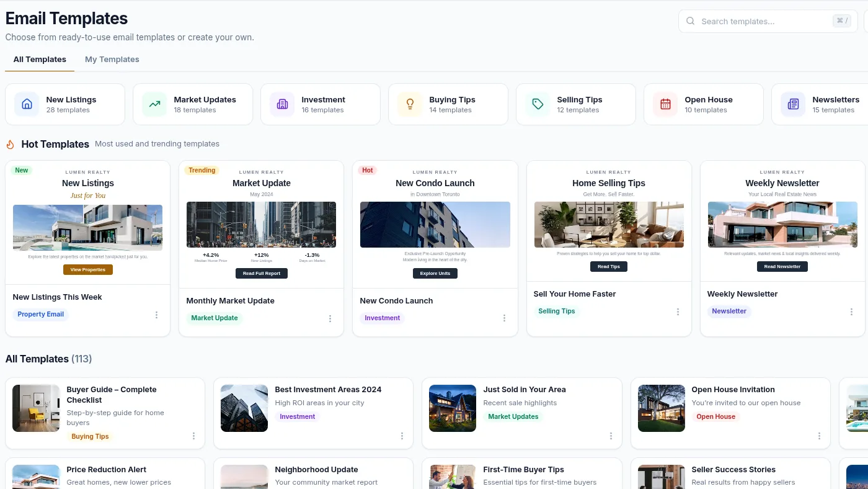Viewport: 868px width, 489px height.
Task: Open the New Listings house preview image
Action: [88, 228]
